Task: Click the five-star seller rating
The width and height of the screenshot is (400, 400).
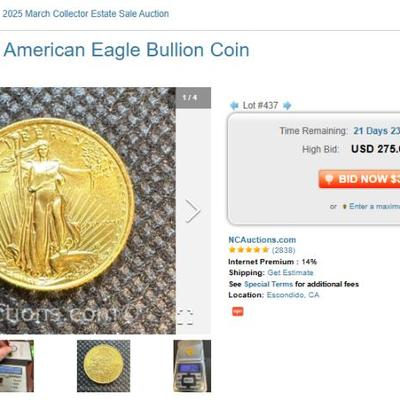Action: [x=249, y=250]
